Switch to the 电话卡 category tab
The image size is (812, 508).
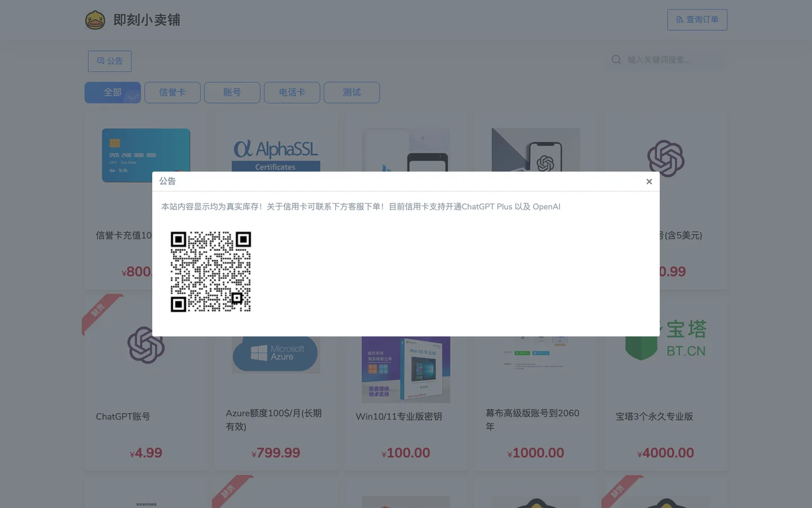pyautogui.click(x=292, y=93)
